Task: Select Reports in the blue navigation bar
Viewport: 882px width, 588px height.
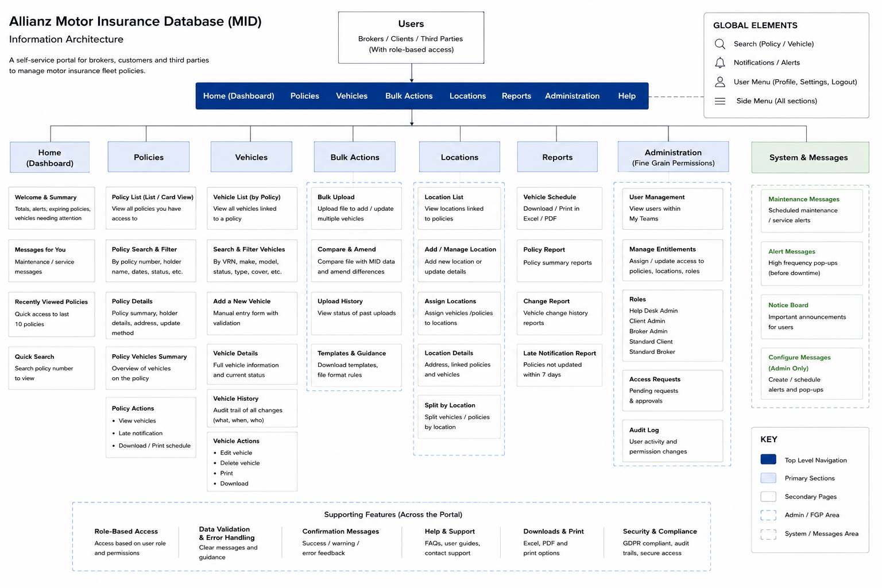Action: pos(516,96)
